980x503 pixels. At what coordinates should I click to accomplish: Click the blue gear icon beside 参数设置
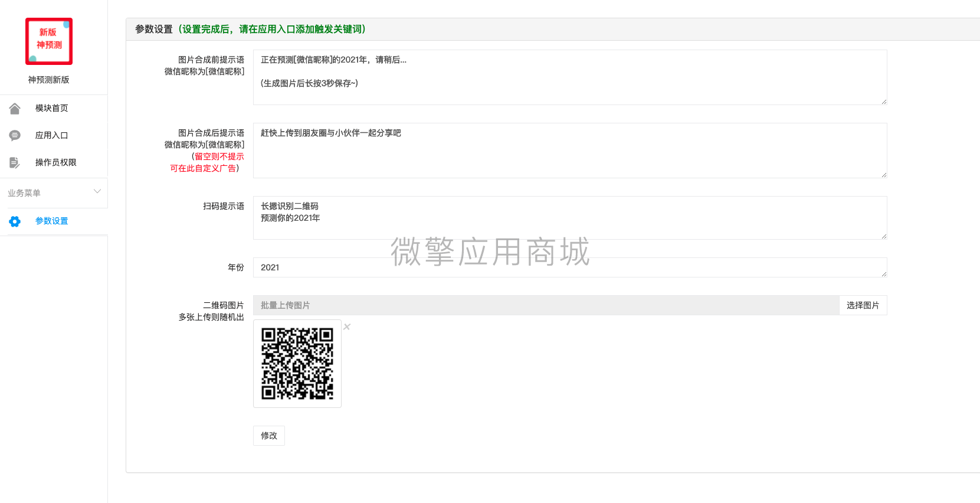coord(15,221)
